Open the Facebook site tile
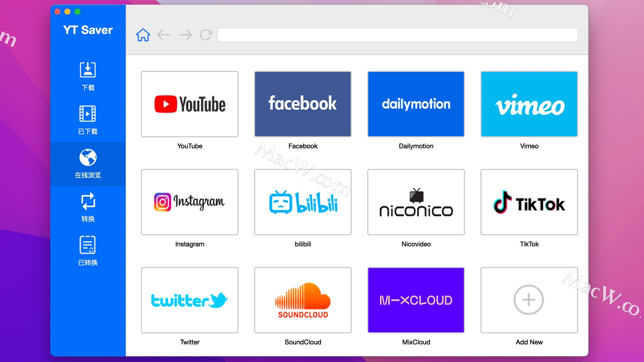The image size is (644, 362). click(x=303, y=104)
